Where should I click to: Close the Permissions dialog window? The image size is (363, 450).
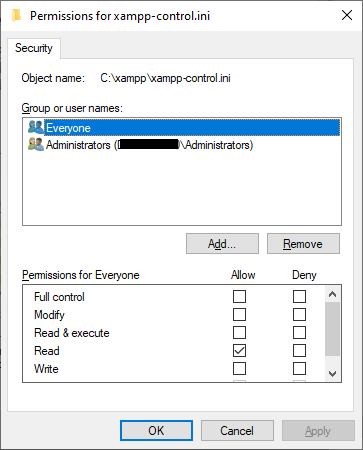(x=347, y=15)
